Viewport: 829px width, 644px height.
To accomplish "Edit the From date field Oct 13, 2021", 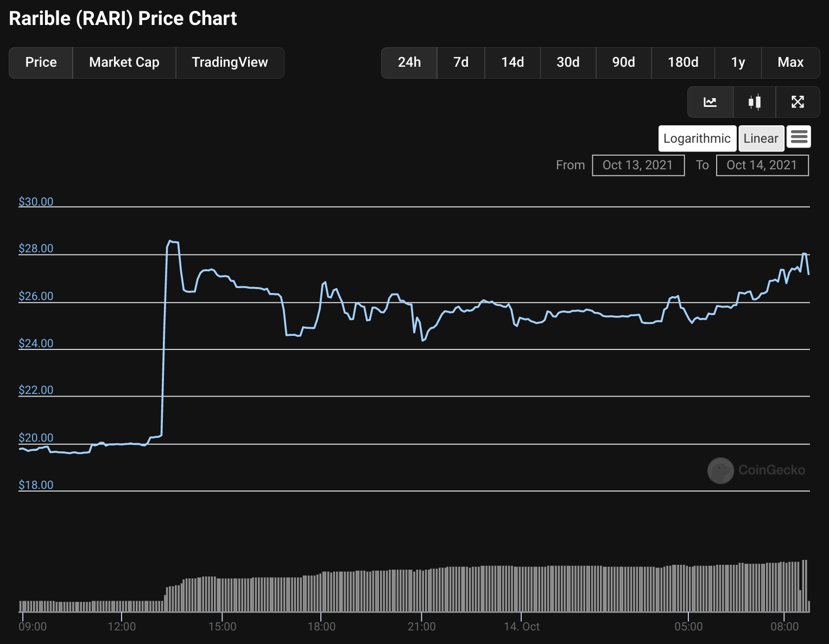I will pos(638,165).
